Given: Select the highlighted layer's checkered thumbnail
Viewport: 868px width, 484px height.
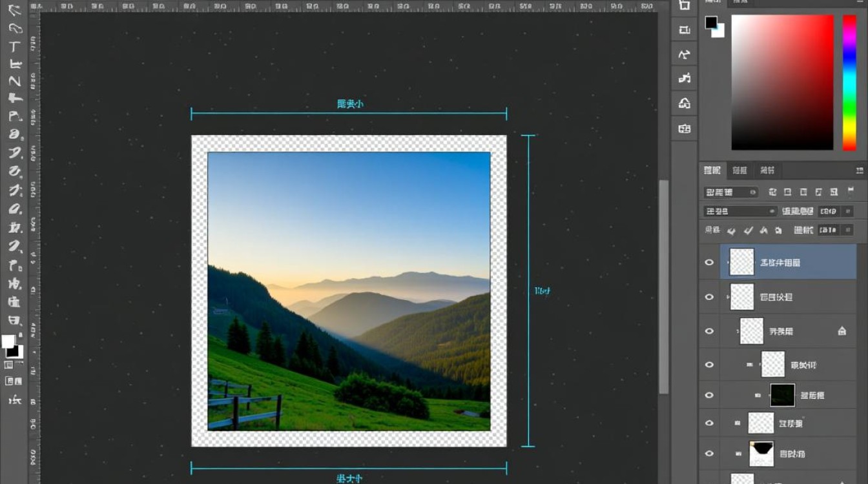Looking at the screenshot, I should (x=742, y=262).
